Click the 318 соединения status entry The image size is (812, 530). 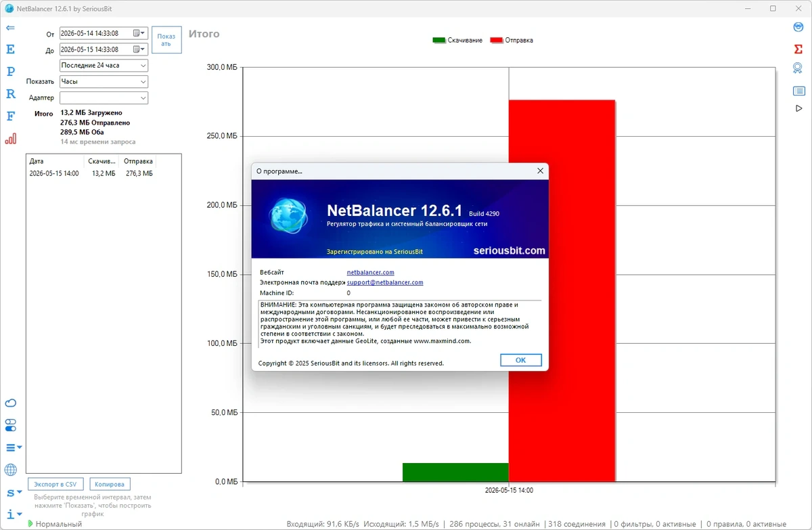[x=577, y=524]
